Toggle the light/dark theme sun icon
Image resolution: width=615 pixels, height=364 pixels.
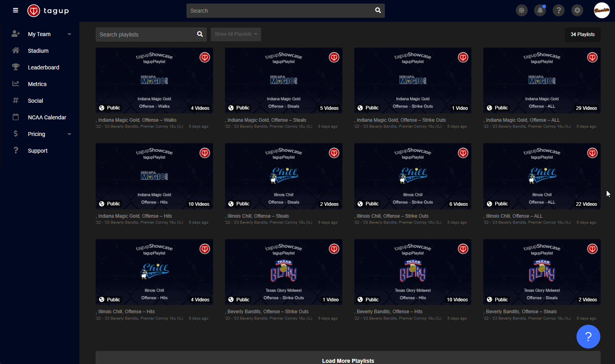(521, 11)
